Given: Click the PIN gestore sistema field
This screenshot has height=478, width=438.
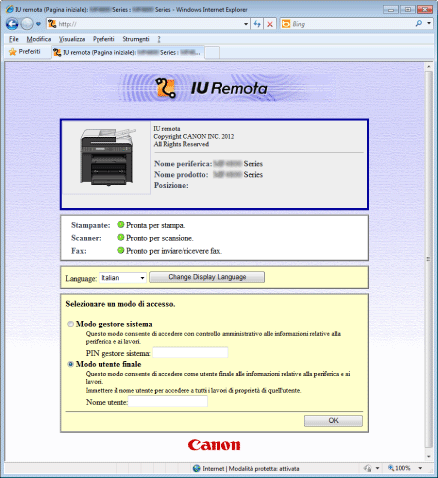Looking at the screenshot, I should coord(190,353).
